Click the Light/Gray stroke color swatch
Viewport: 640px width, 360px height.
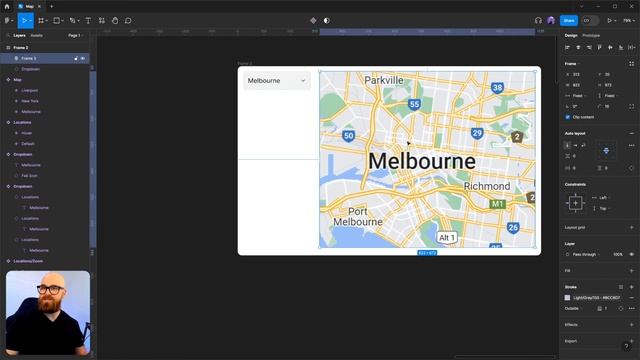tap(567, 298)
